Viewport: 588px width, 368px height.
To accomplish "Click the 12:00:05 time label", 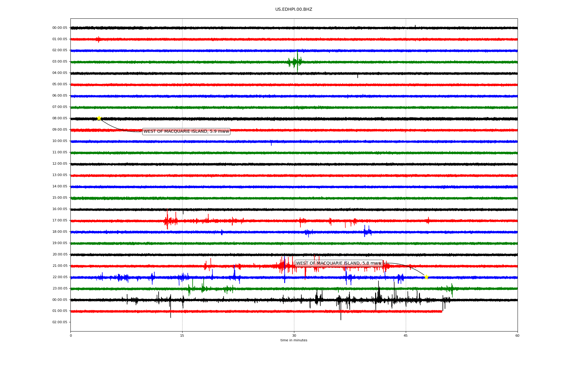I will click(x=60, y=164).
